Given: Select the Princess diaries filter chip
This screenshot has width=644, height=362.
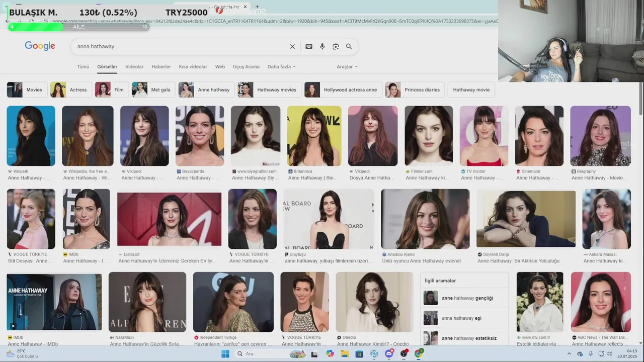Looking at the screenshot, I should coord(415,89).
